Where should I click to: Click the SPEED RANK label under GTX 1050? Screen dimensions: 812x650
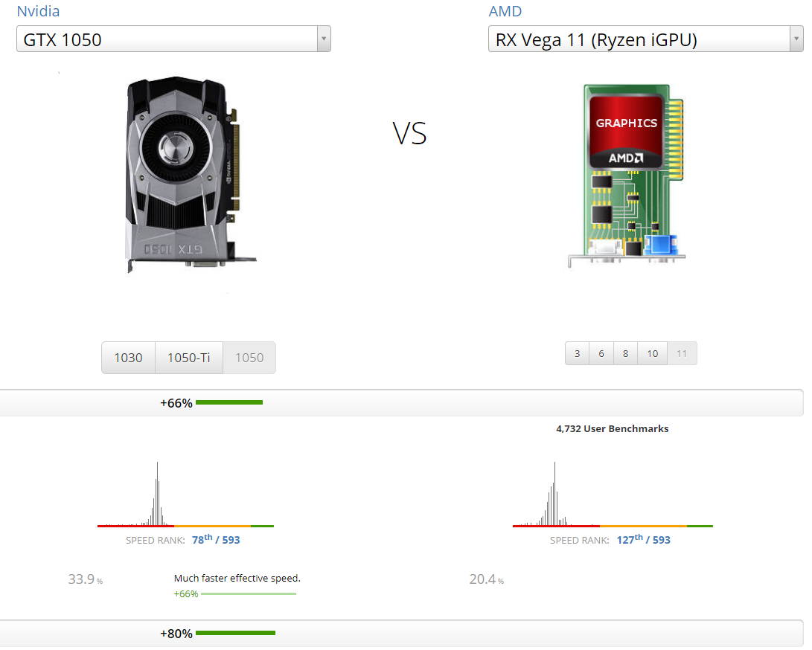(x=155, y=540)
